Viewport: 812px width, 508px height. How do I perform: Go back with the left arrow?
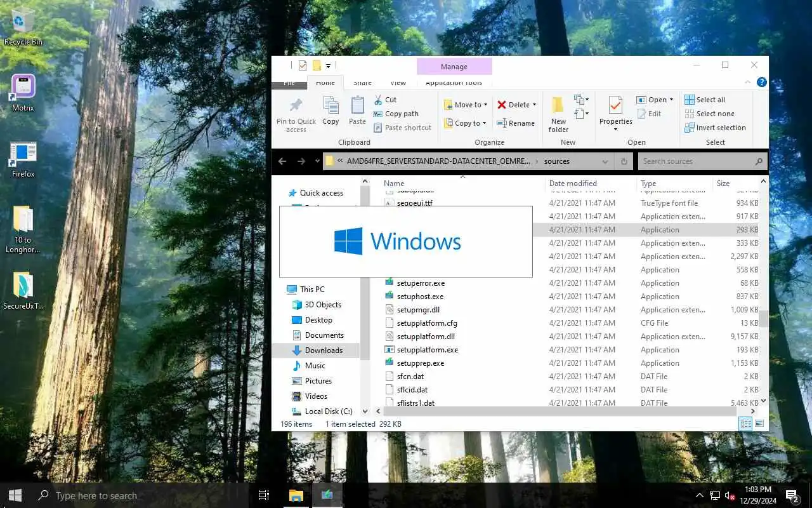coord(282,161)
